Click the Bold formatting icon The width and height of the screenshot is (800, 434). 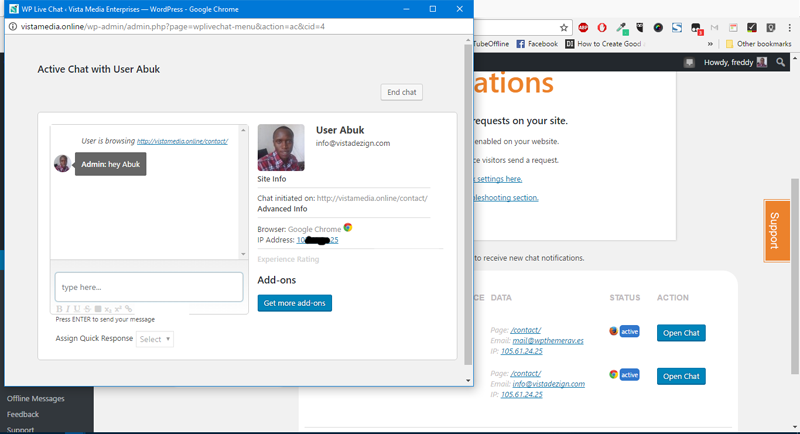click(x=59, y=309)
